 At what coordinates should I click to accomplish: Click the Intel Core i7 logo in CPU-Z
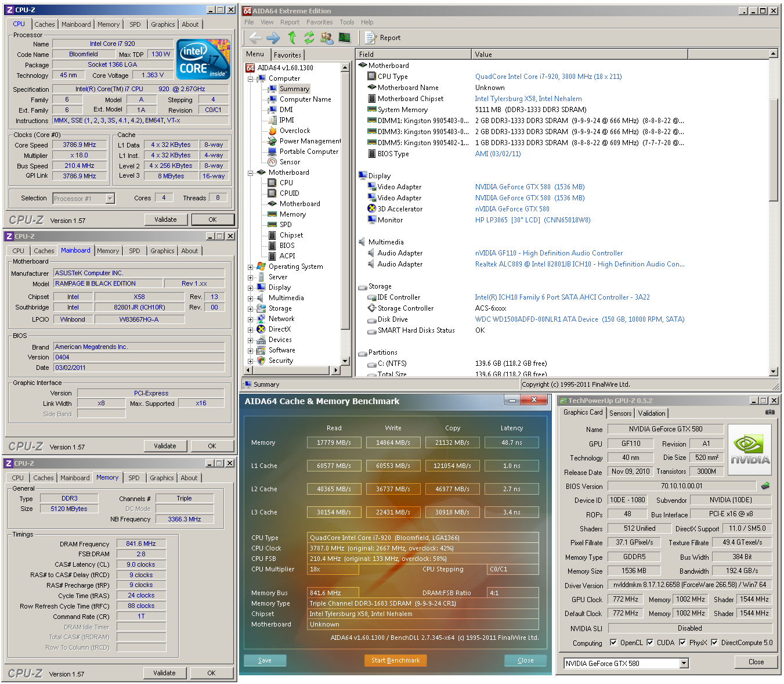click(x=203, y=59)
